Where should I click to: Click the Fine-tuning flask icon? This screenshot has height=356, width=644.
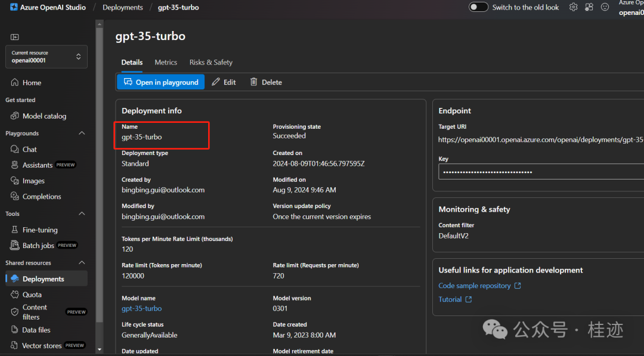(x=15, y=230)
